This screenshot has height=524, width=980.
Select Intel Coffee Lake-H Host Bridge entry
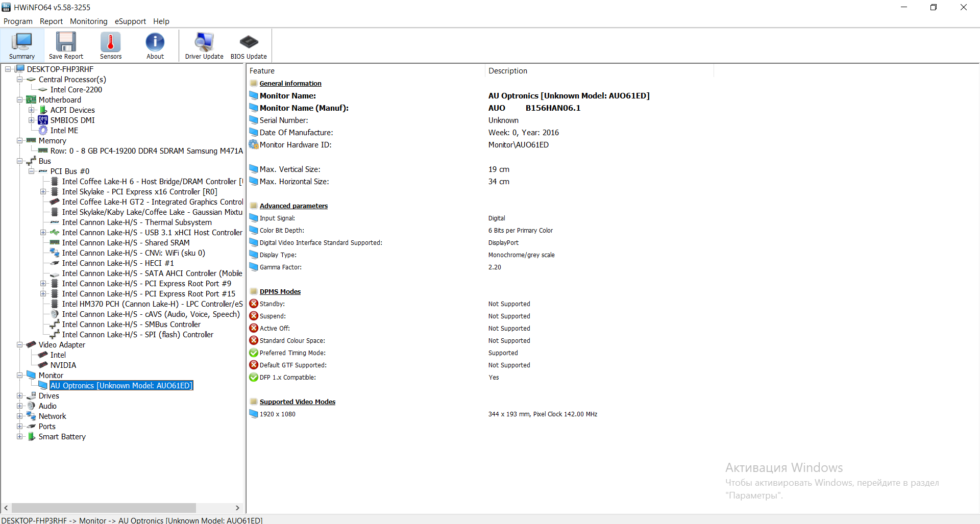[x=152, y=182]
